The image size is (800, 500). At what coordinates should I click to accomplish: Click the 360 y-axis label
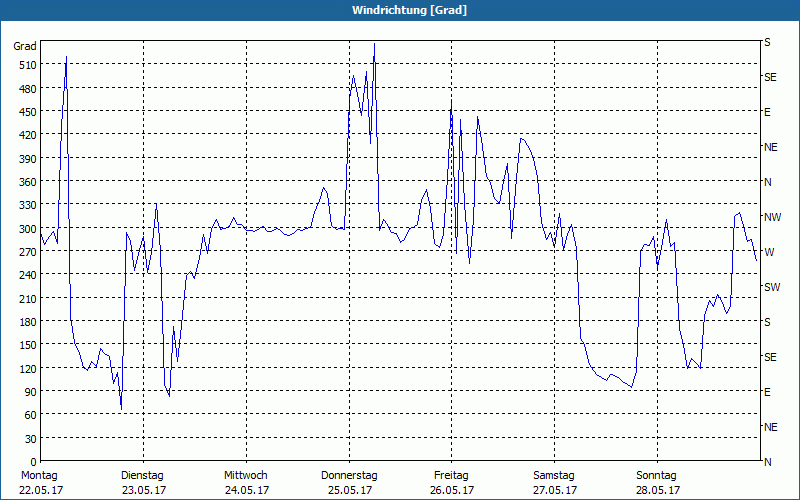[28, 182]
